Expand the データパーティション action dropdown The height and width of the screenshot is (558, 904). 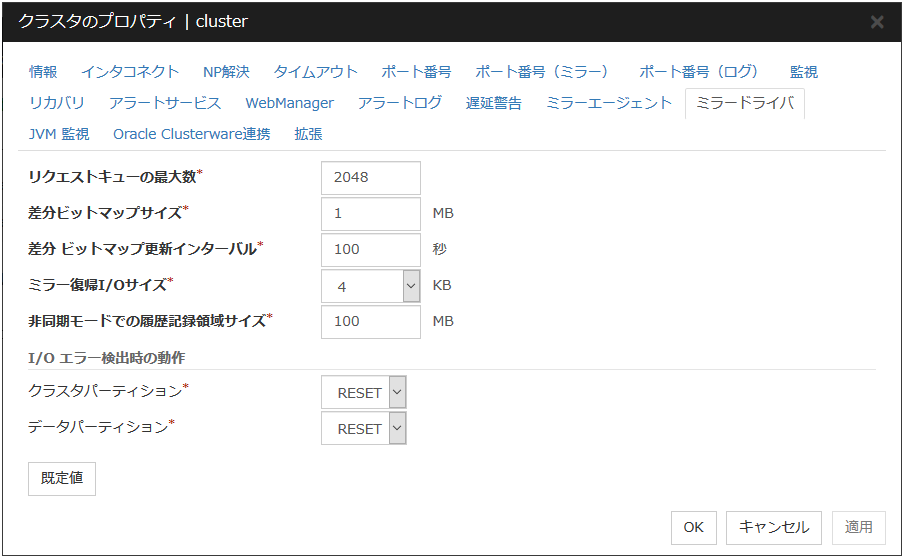coord(397,429)
